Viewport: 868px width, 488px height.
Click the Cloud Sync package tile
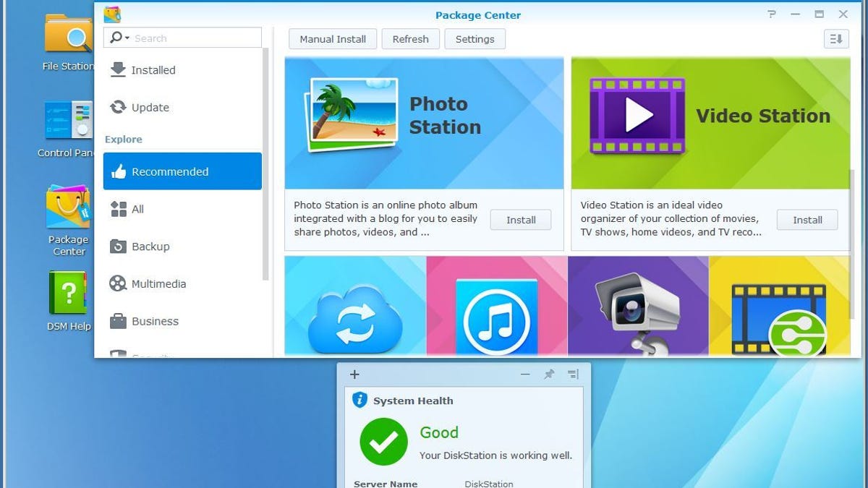(x=354, y=307)
